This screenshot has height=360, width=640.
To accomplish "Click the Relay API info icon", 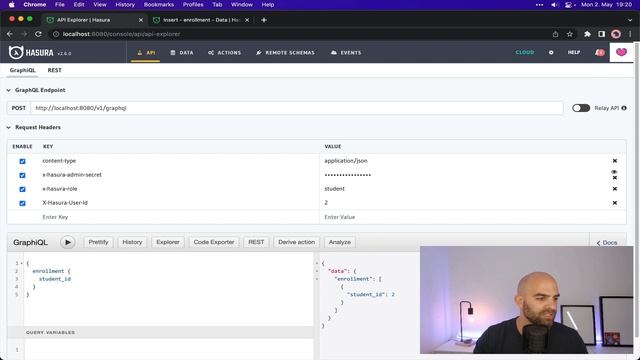I will (x=624, y=108).
